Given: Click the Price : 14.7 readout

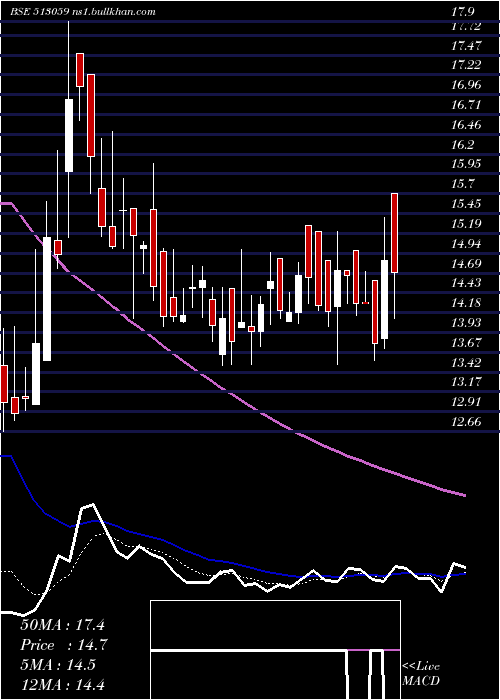Looking at the screenshot, I should point(64,645).
